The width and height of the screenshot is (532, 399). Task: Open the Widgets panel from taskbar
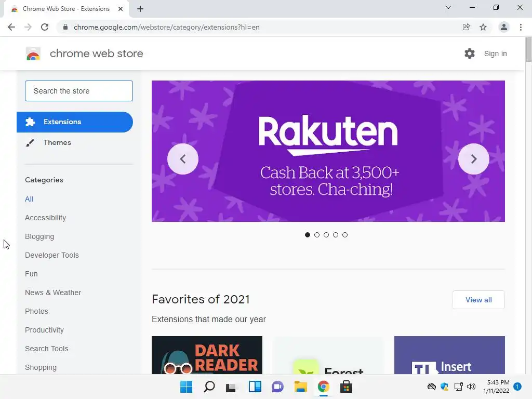point(255,387)
